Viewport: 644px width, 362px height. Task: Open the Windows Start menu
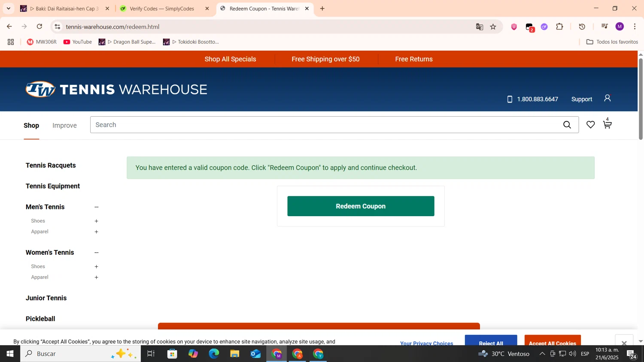point(10,354)
